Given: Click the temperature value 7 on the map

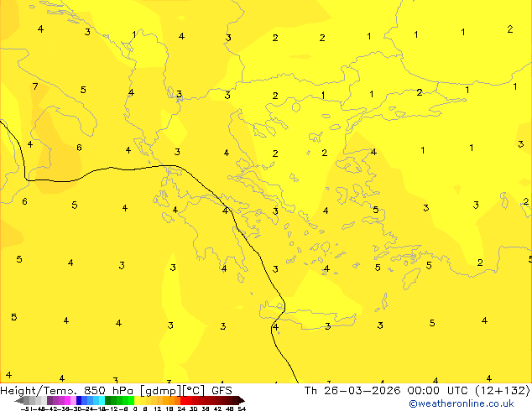Looking at the screenshot, I should pyautogui.click(x=35, y=86).
